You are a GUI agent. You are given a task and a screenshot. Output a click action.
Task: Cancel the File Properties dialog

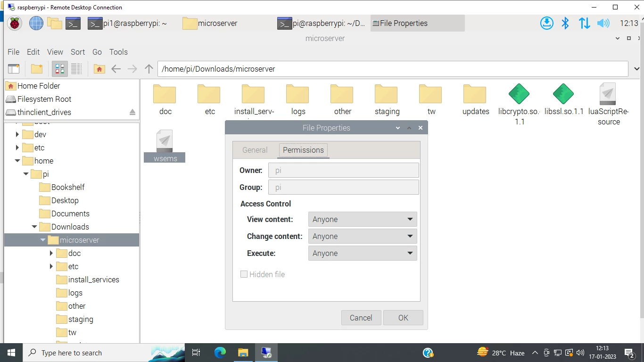(x=361, y=318)
